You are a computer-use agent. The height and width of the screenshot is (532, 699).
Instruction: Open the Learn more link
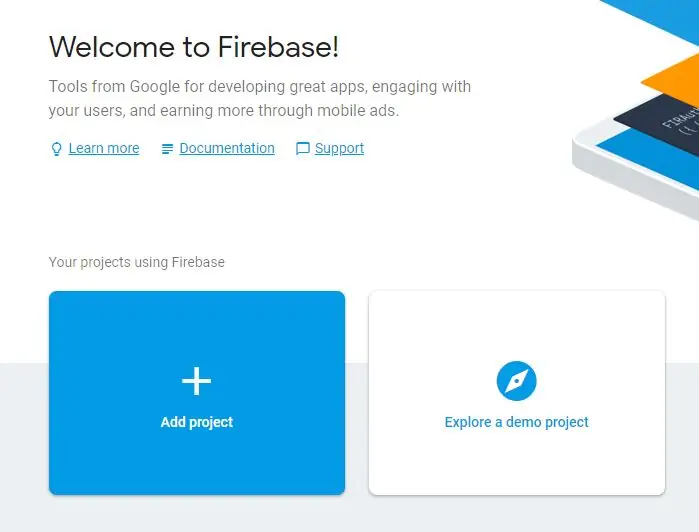point(104,148)
